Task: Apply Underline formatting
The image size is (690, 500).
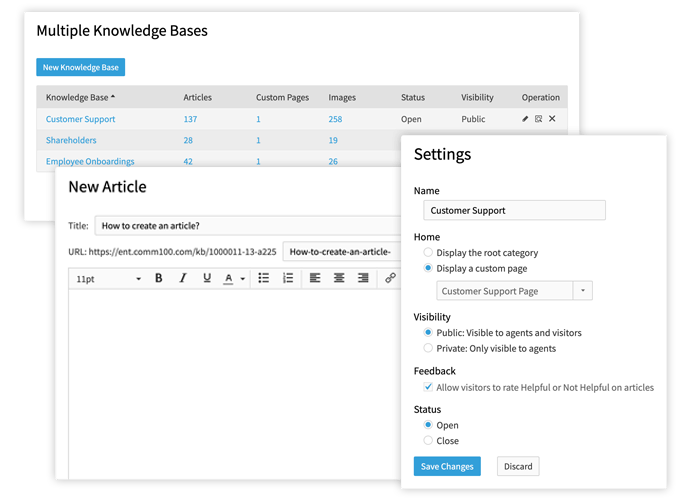Action: click(207, 278)
